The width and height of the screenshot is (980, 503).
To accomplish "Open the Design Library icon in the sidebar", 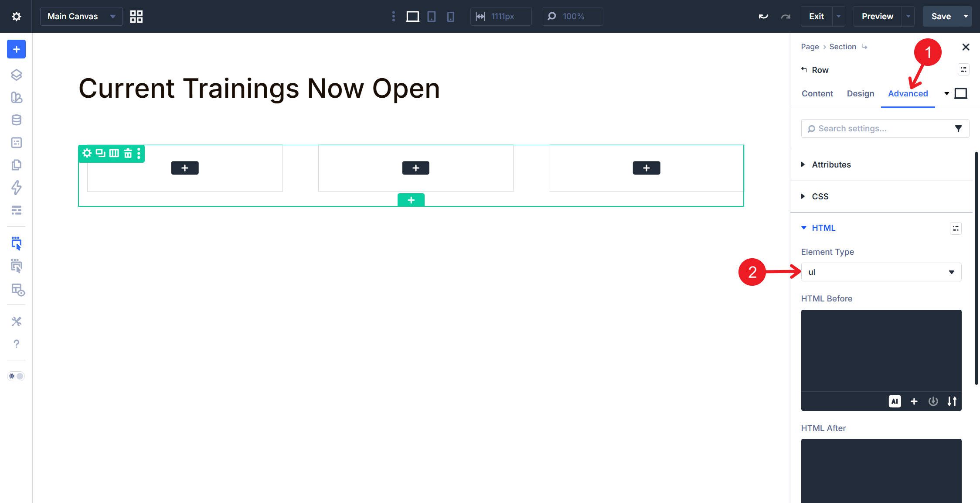I will point(16,98).
